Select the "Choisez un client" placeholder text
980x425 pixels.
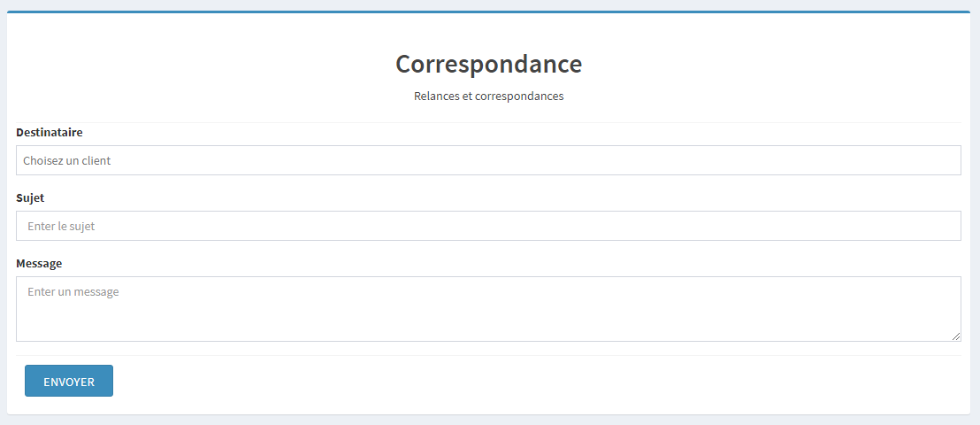(x=66, y=160)
